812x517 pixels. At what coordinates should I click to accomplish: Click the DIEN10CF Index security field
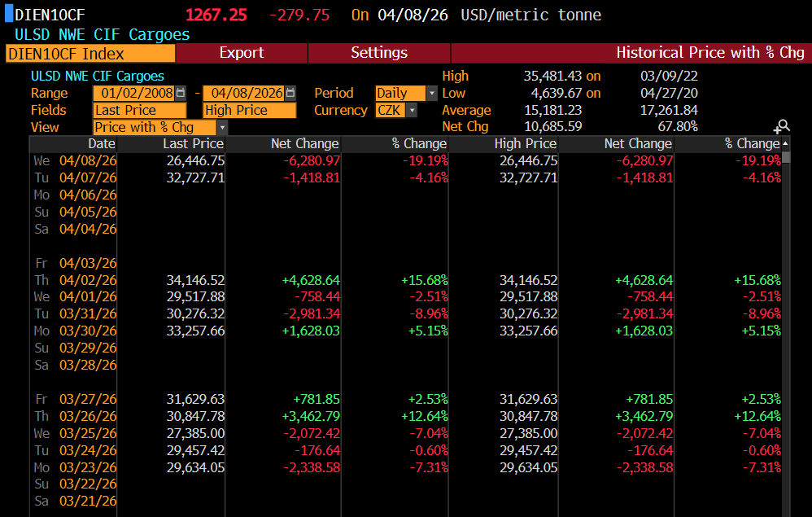[x=90, y=53]
